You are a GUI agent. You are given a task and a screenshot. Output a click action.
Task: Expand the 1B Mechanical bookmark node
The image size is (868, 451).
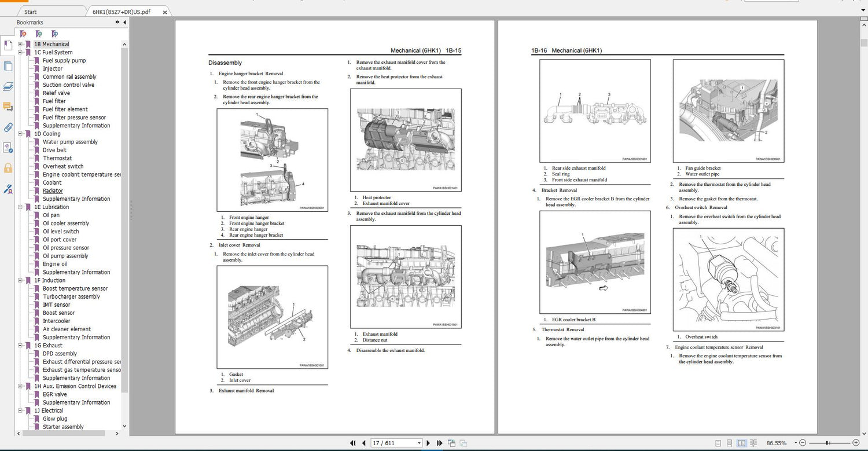[20, 44]
